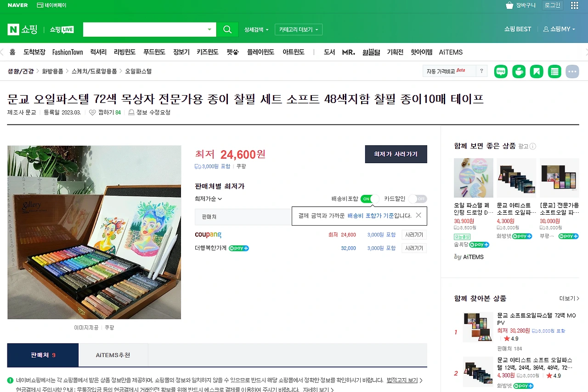Open the 쇼핑LIVE logo link
This screenshot has width=588, height=392.
pyautogui.click(x=62, y=29)
